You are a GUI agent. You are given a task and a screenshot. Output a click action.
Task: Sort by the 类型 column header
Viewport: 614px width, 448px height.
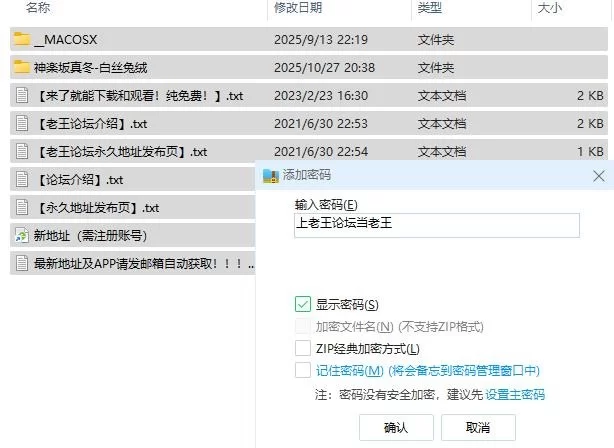(x=430, y=7)
